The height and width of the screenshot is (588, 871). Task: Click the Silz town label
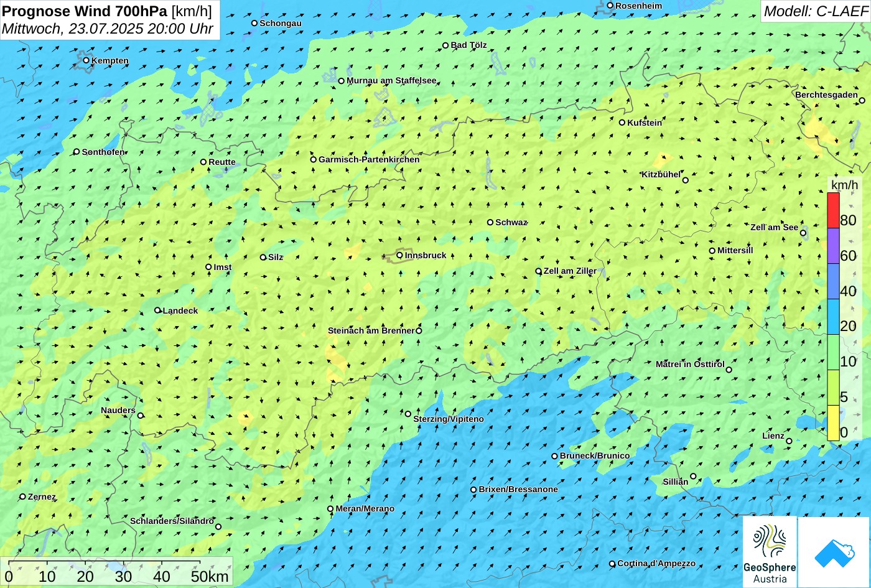pyautogui.click(x=276, y=258)
